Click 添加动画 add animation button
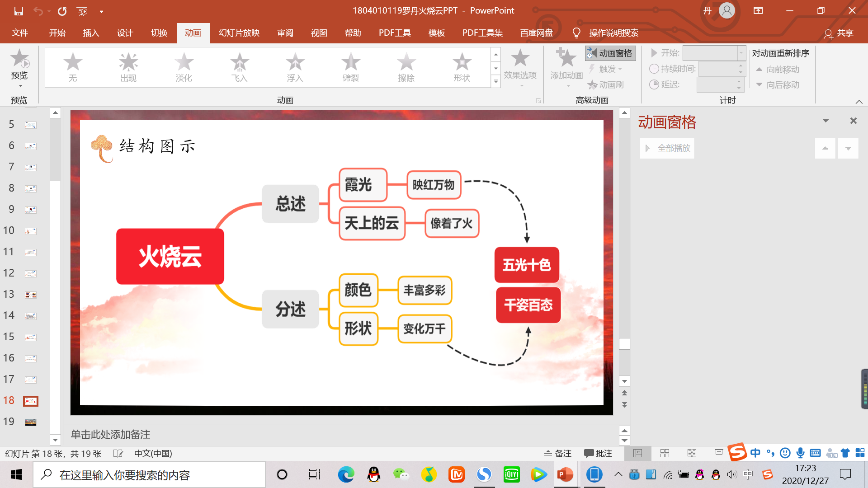This screenshot has height=488, width=868. (566, 68)
